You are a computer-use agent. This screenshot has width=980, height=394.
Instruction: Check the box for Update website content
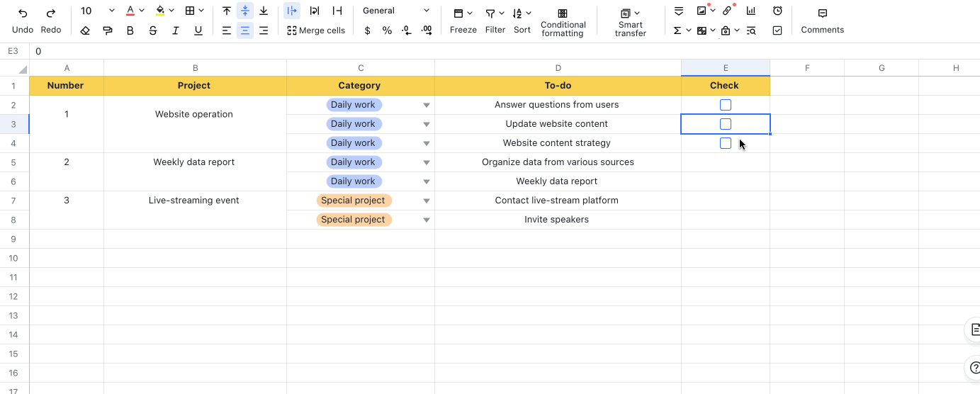coord(725,124)
